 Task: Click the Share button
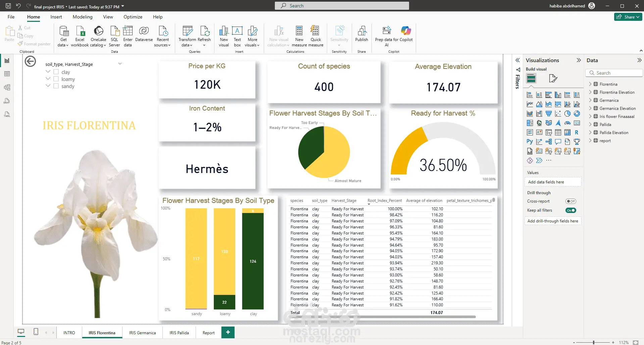(628, 17)
